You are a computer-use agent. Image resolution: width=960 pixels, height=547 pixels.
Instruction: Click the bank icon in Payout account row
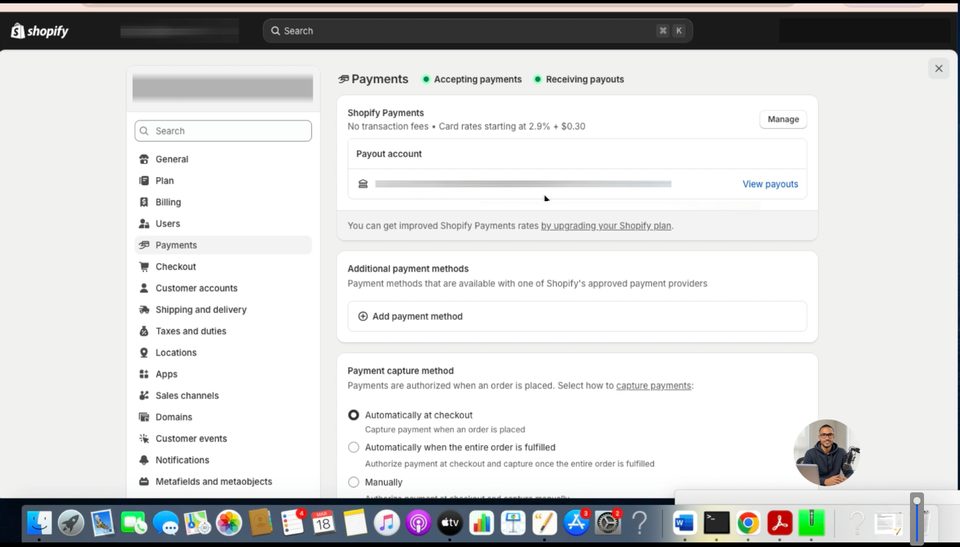(363, 184)
